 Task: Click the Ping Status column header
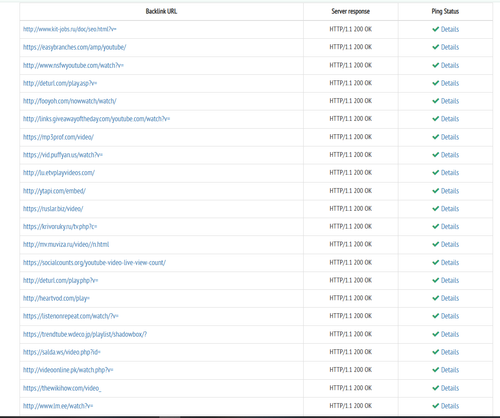pos(445,11)
